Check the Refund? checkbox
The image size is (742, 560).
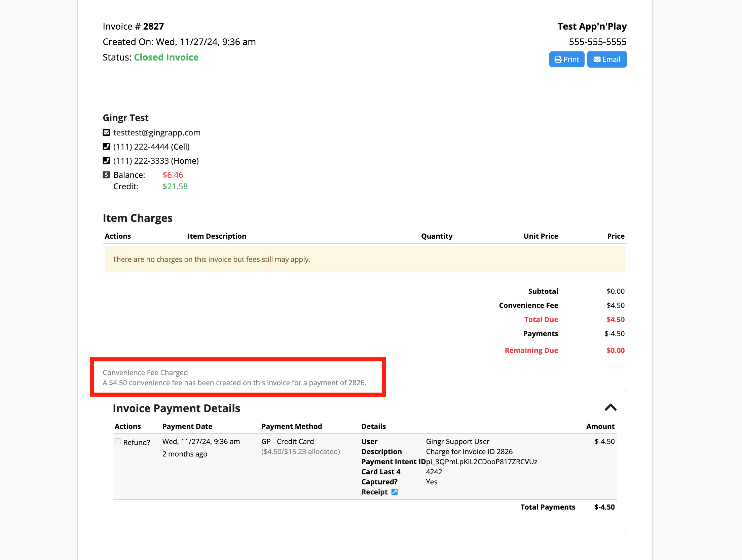pos(118,441)
